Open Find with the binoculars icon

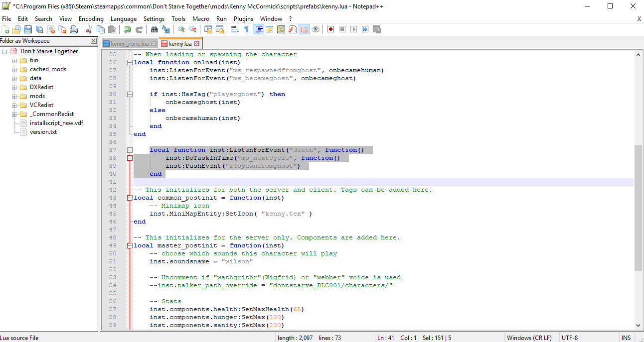pyautogui.click(x=154, y=30)
